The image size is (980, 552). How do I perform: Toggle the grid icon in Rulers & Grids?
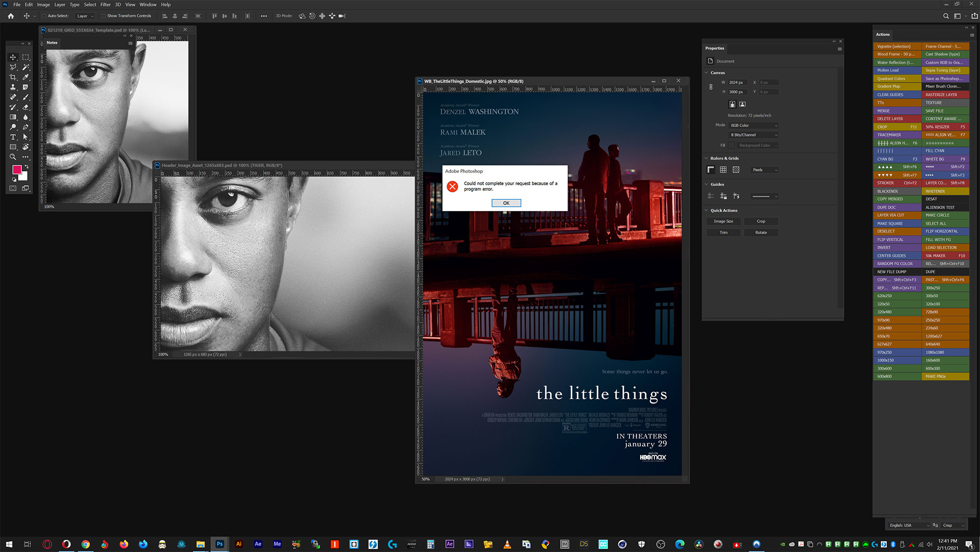click(x=723, y=170)
